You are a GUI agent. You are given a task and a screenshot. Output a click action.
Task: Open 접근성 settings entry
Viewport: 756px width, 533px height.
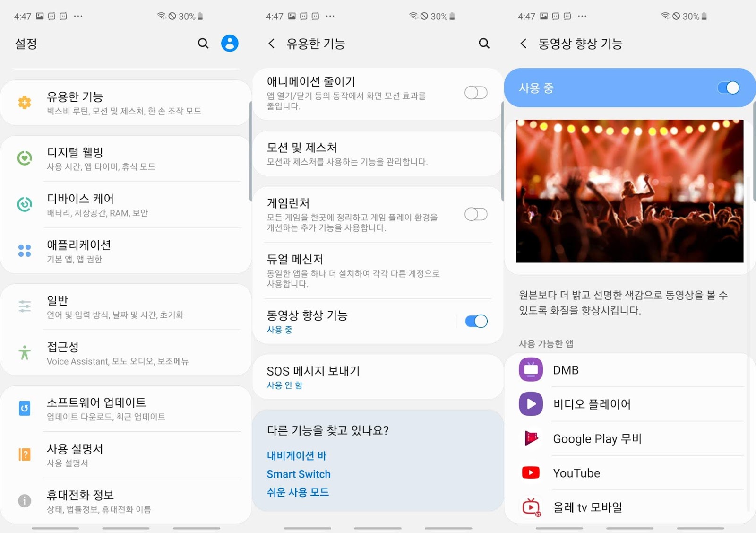tap(126, 353)
